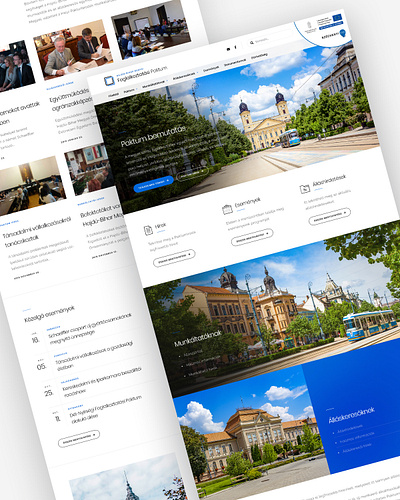This screenshot has width=400, height=500.
Task: Click the Foglalkoztatási Paktum site title
Action: tap(142, 75)
